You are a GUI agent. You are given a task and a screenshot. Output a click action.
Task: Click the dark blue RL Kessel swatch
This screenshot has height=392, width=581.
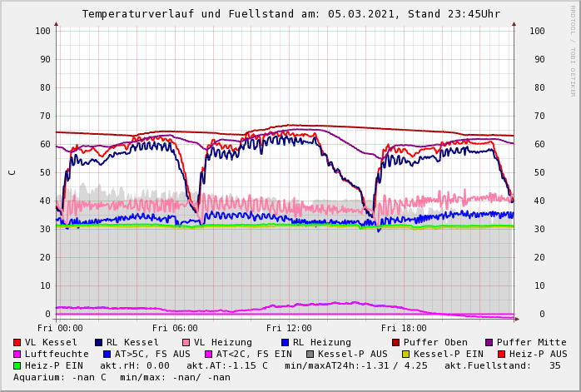point(98,342)
